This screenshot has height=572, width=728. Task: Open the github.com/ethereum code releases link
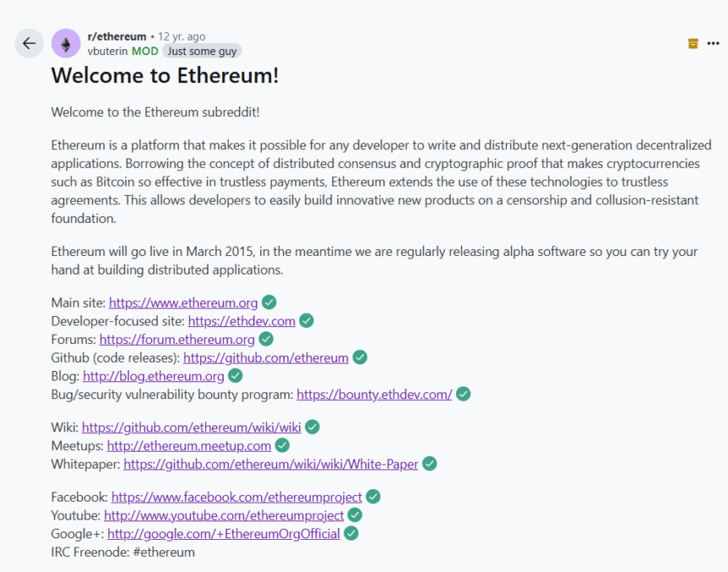coord(266,358)
